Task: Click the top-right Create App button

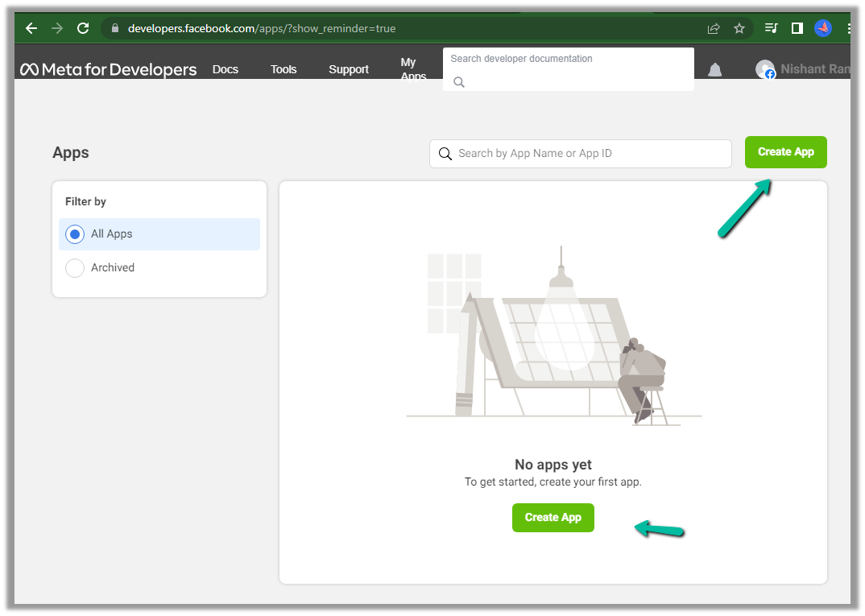Action: pos(785,152)
